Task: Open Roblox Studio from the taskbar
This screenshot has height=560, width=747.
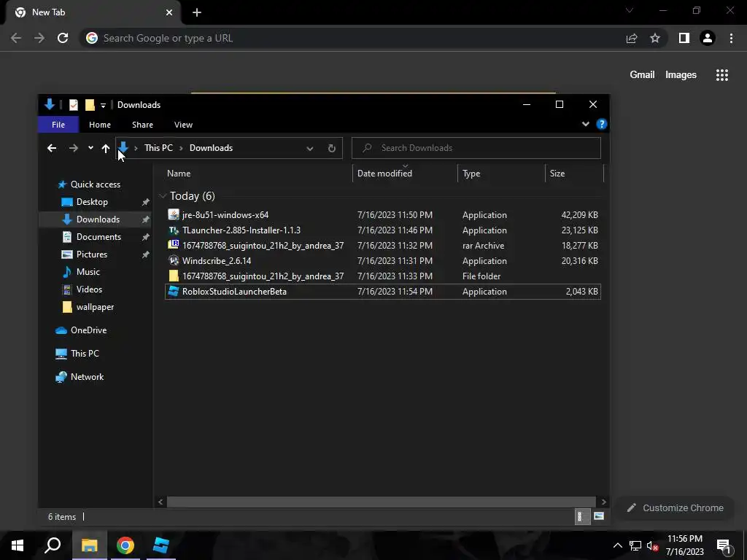Action: [x=161, y=545]
